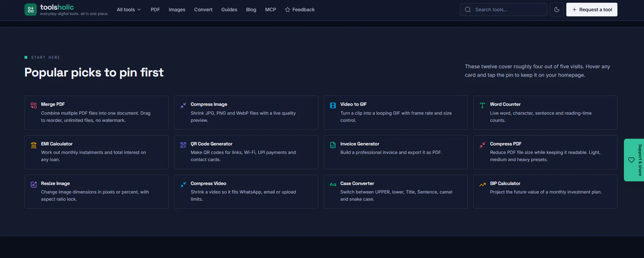This screenshot has height=258, width=644.
Task: Open the Invoice Generator tool title
Action: point(360,144)
